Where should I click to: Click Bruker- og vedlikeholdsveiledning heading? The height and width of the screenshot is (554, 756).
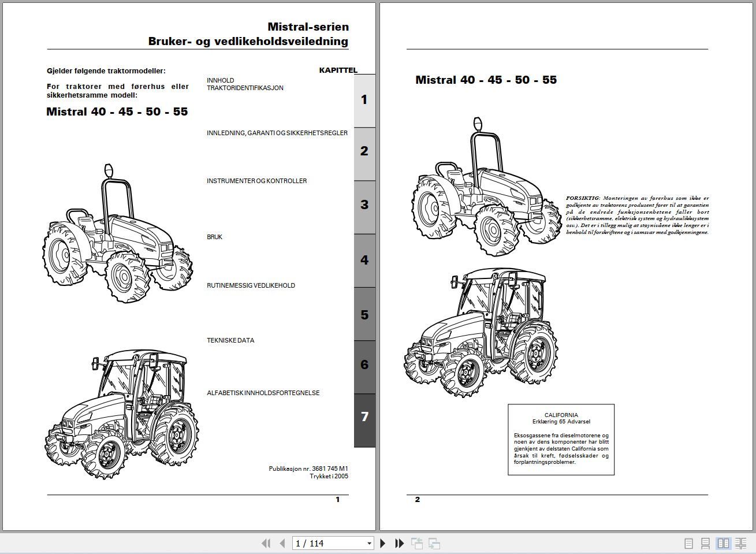(248, 41)
